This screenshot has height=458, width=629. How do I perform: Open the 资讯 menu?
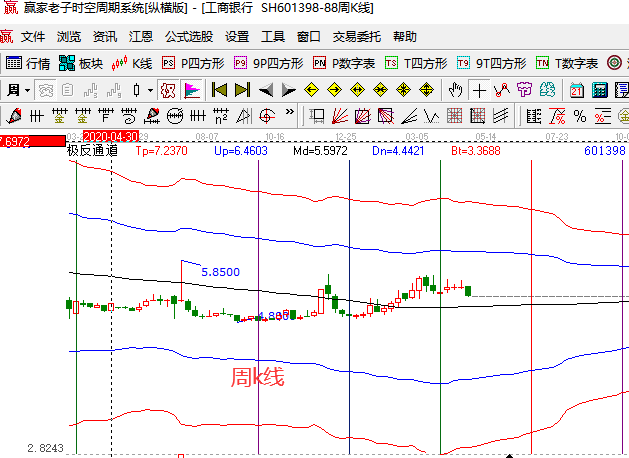105,37
